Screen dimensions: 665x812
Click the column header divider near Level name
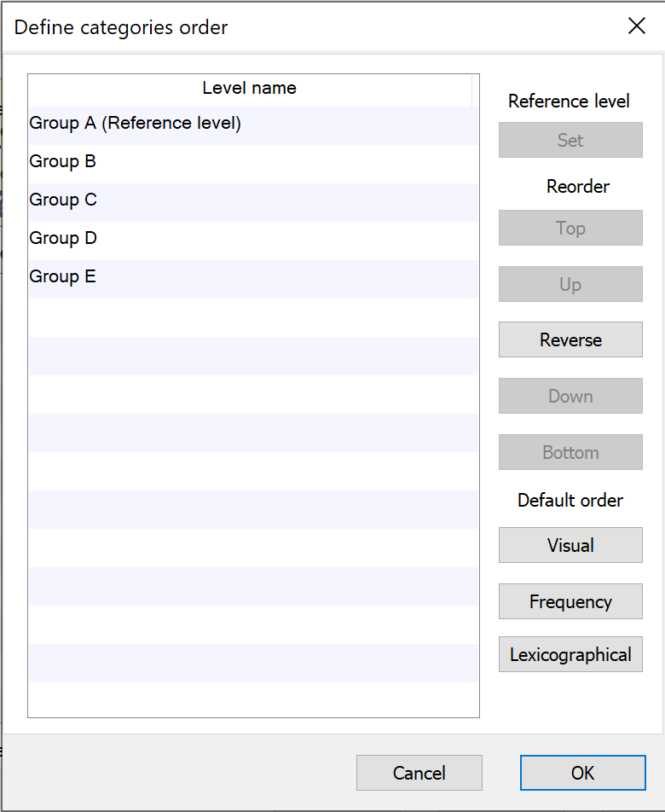[471, 88]
